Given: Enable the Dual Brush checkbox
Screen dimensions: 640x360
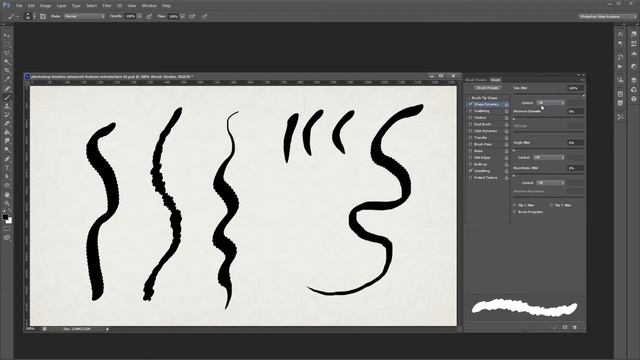Looking at the screenshot, I should tap(471, 124).
